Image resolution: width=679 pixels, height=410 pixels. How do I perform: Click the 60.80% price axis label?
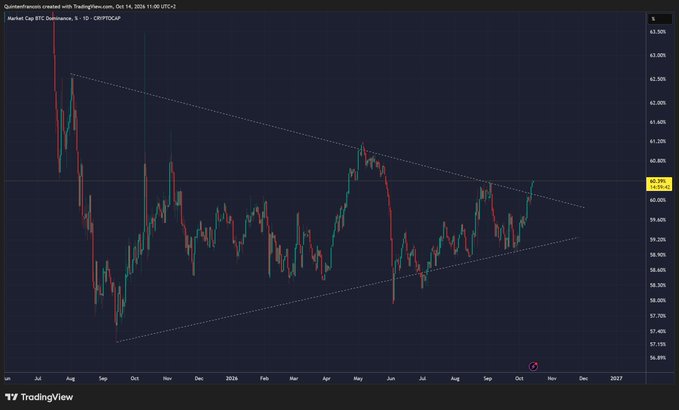point(657,161)
